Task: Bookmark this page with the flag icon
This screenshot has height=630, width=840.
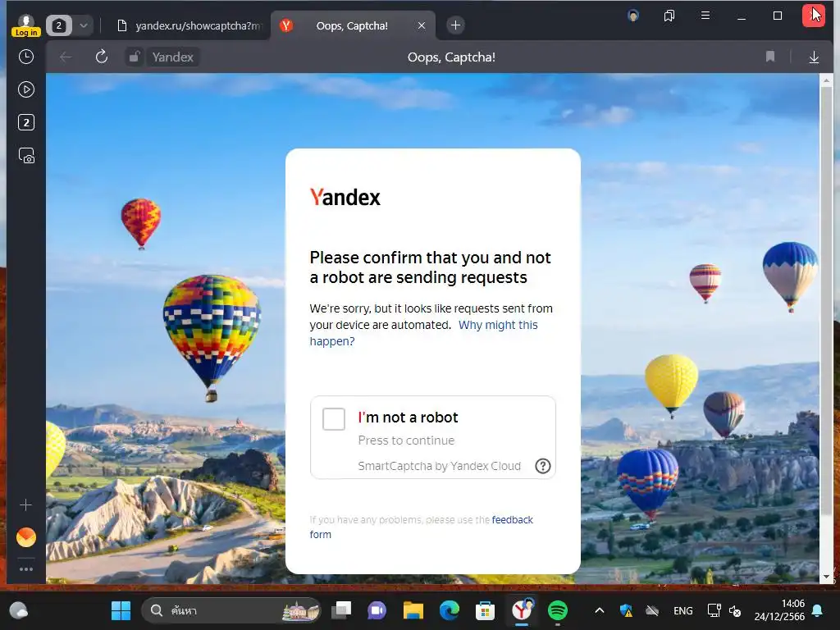Action: coord(769,57)
